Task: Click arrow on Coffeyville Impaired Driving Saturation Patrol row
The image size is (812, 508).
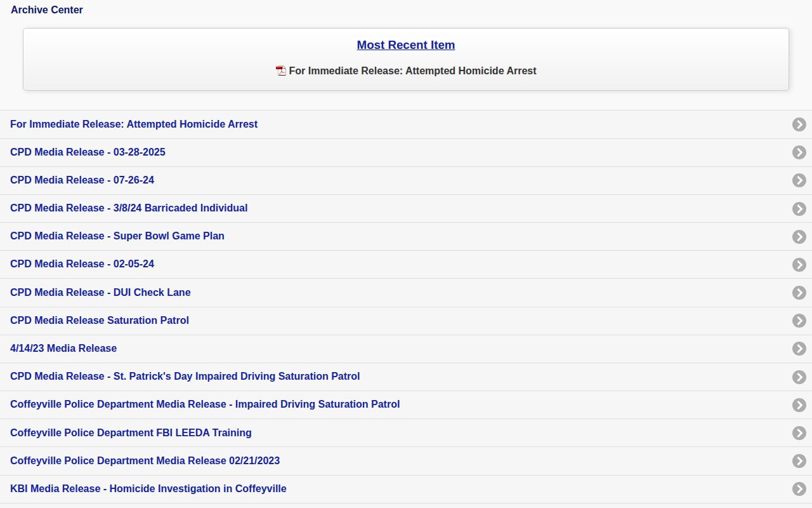Action: click(x=799, y=404)
